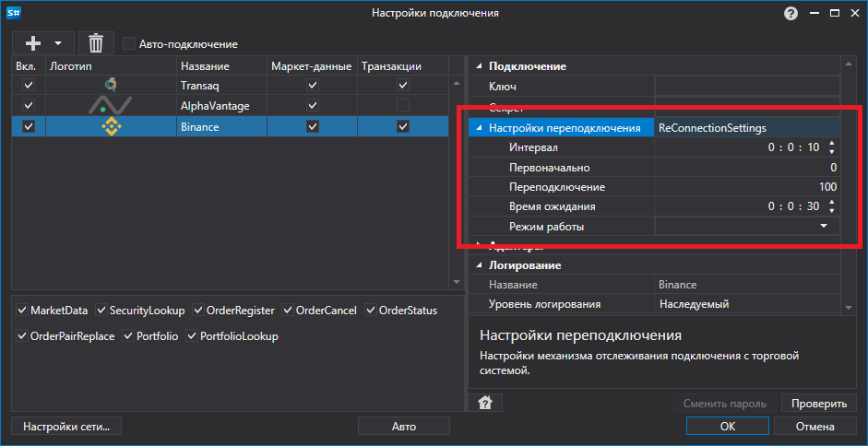The width and height of the screenshot is (868, 446).
Task: Click the AlphaVantage logo icon
Action: (x=111, y=104)
